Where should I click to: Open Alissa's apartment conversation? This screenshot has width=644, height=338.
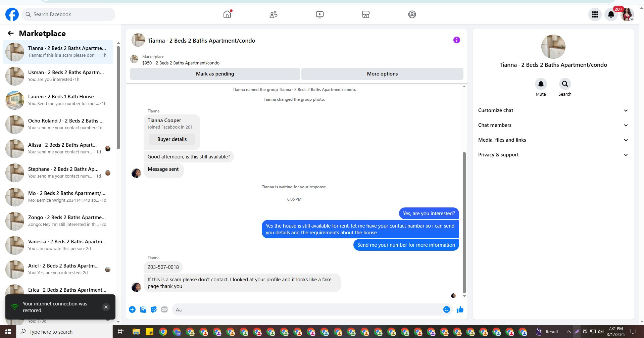click(58, 148)
